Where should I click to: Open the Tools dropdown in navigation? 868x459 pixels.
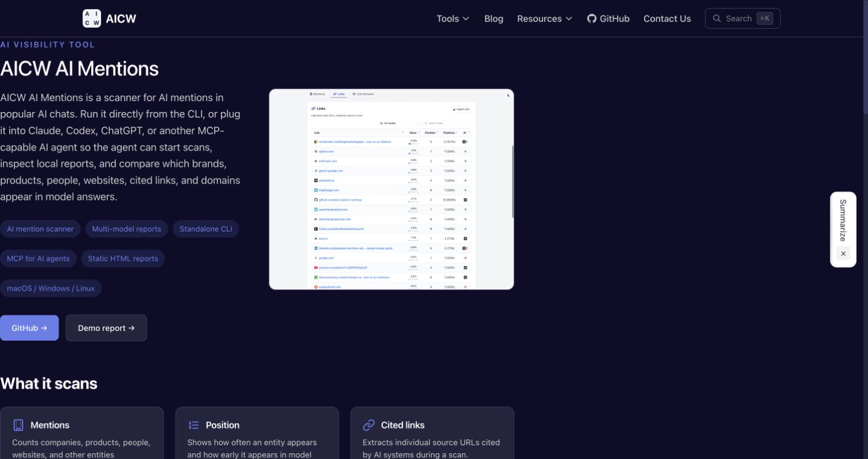[453, 18]
